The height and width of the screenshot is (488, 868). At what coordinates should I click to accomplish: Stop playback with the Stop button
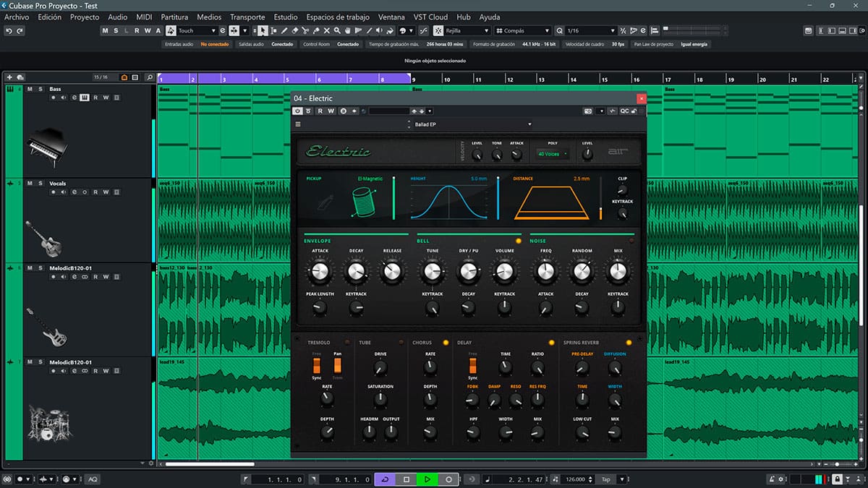tap(407, 479)
